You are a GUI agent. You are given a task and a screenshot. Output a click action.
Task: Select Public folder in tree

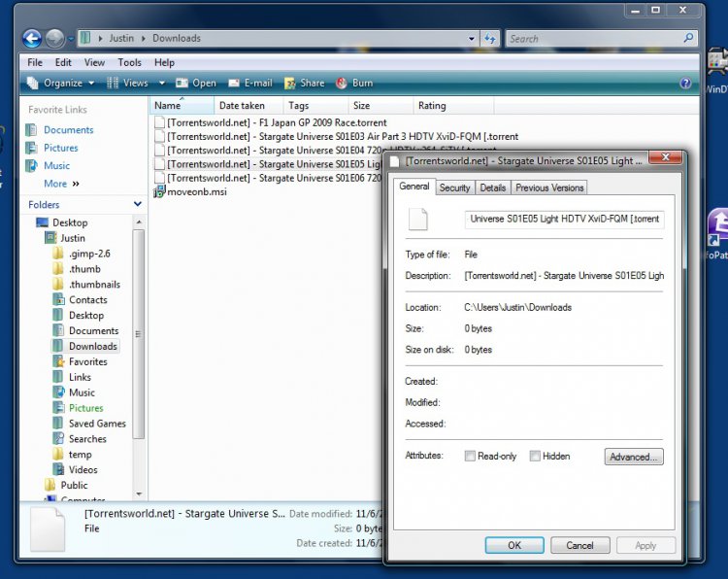point(74,485)
